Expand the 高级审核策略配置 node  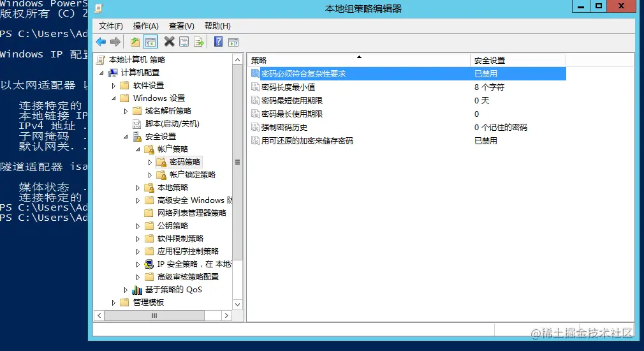[x=138, y=277]
